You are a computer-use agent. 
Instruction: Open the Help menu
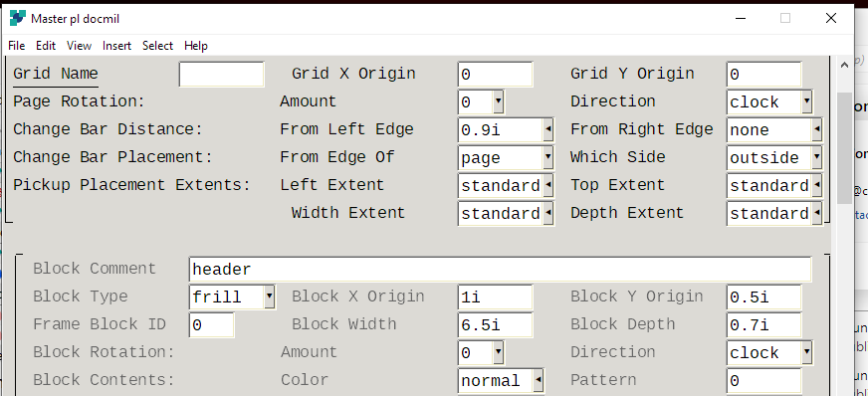coord(196,46)
